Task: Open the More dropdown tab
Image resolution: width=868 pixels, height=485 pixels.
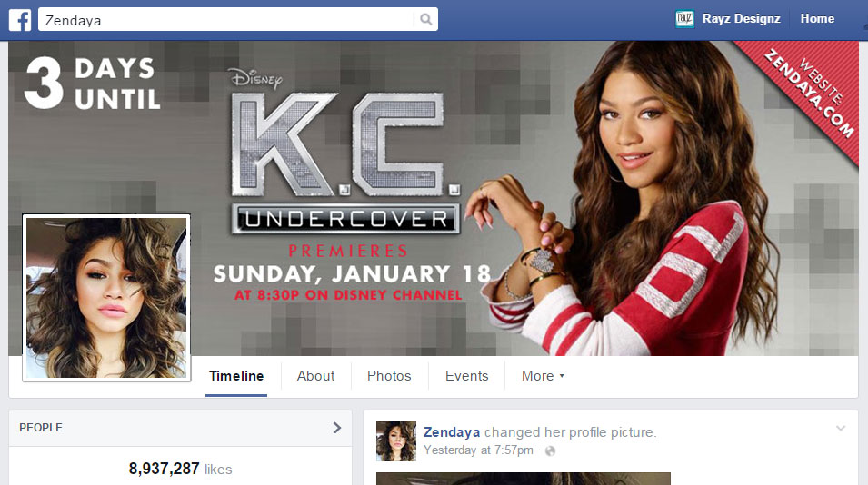Action: 543,376
